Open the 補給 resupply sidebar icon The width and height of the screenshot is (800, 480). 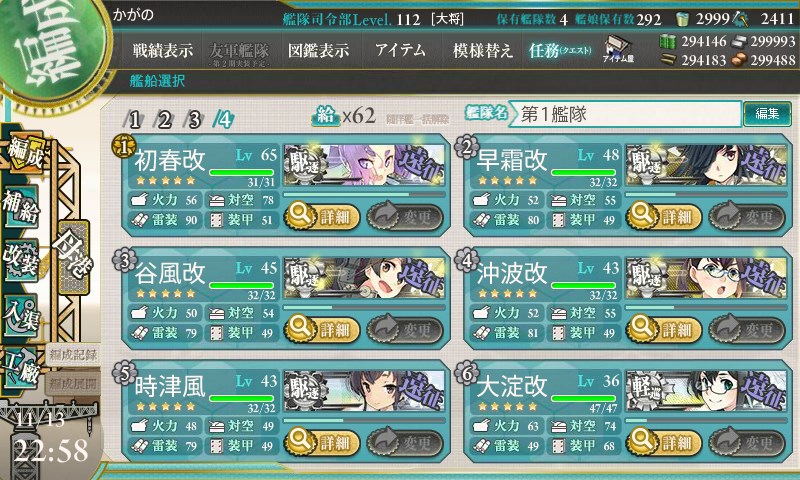(x=21, y=207)
